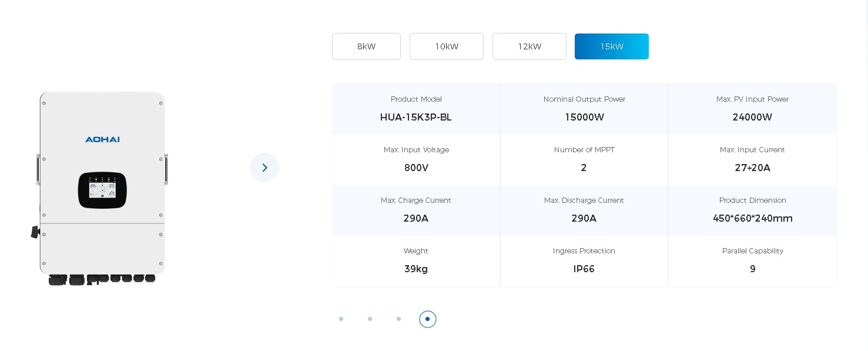This screenshot has height=351, width=868.
Task: Click the Nominal Output Power 15000W cell
Action: click(584, 109)
